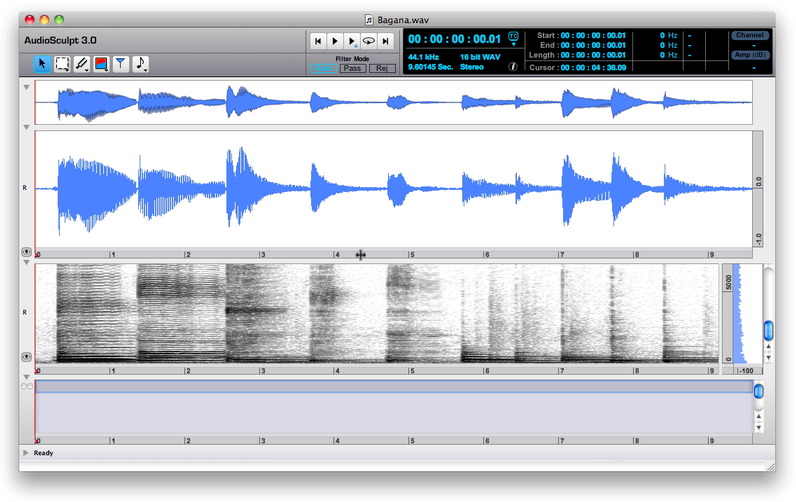Rewind to the start of the sound
This screenshot has height=502, width=796.
[318, 41]
